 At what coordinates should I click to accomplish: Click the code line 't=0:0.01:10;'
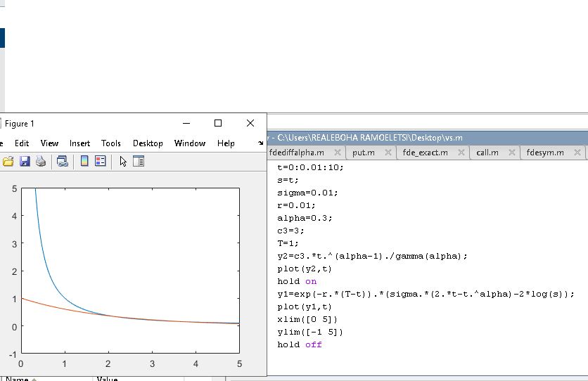(x=310, y=167)
